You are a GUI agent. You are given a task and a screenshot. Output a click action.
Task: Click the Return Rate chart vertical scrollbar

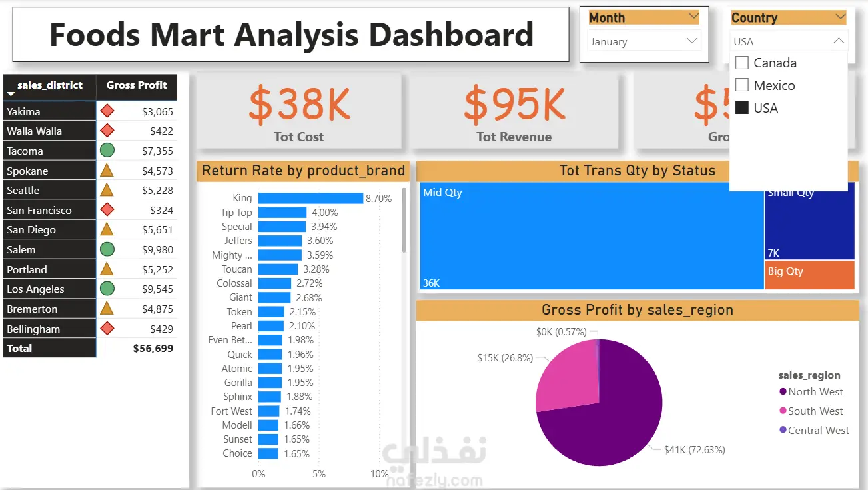point(404,220)
